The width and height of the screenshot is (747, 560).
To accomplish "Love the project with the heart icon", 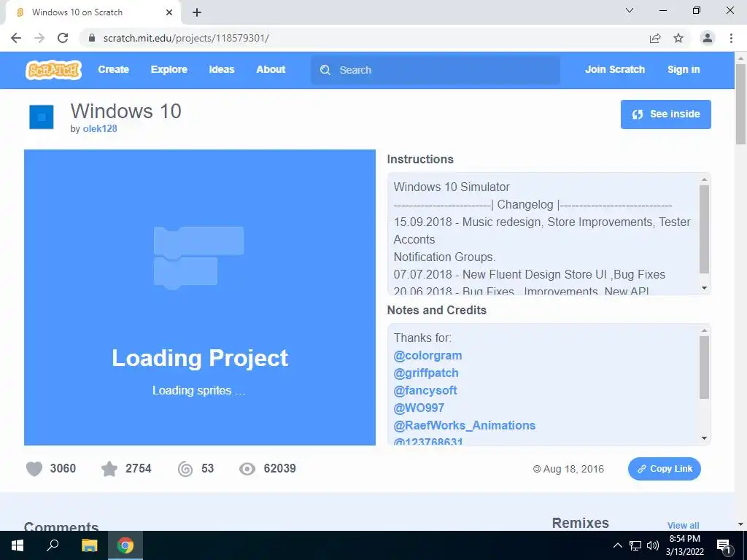I will [34, 469].
